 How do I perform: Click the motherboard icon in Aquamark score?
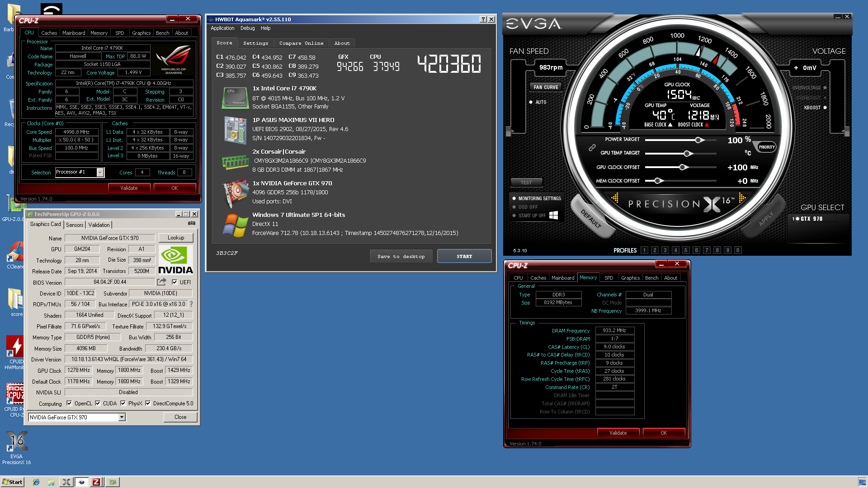click(235, 130)
